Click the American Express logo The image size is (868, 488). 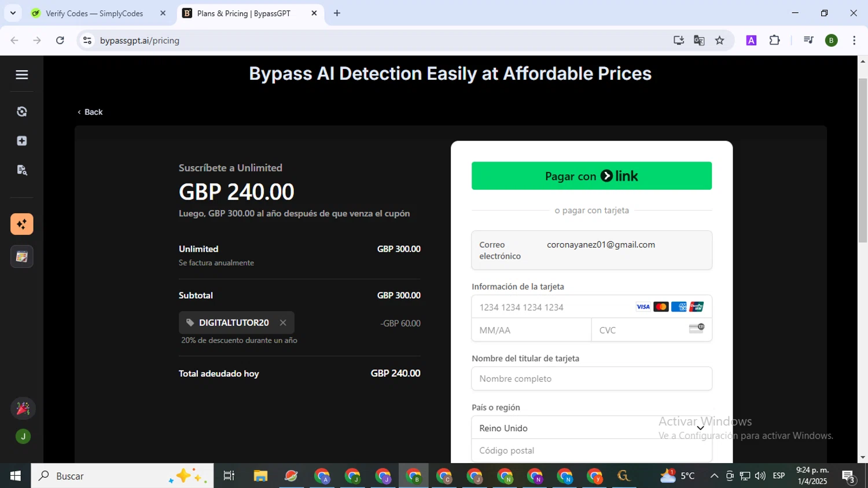(x=679, y=307)
